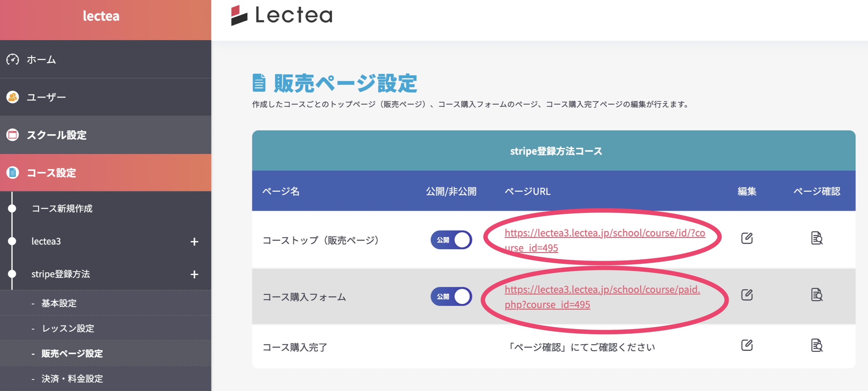Open the ユーザー menu in sidebar
The width and height of the screenshot is (868, 391).
click(46, 98)
